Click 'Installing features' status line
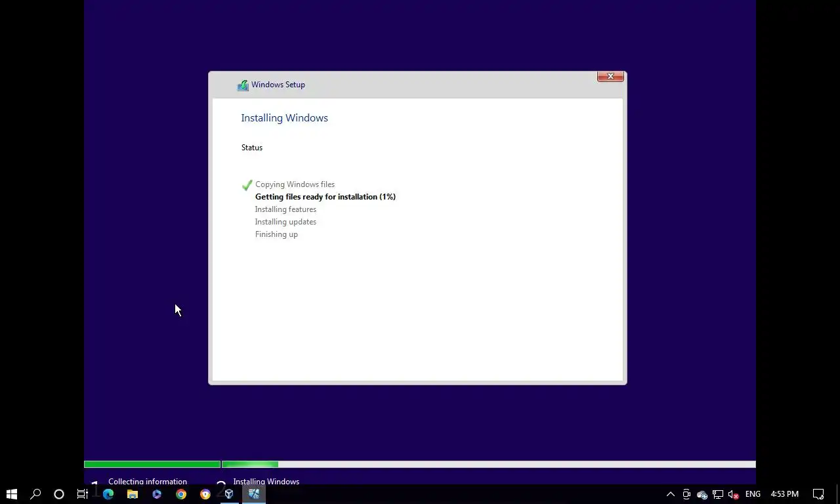The height and width of the screenshot is (504, 840). (x=285, y=209)
